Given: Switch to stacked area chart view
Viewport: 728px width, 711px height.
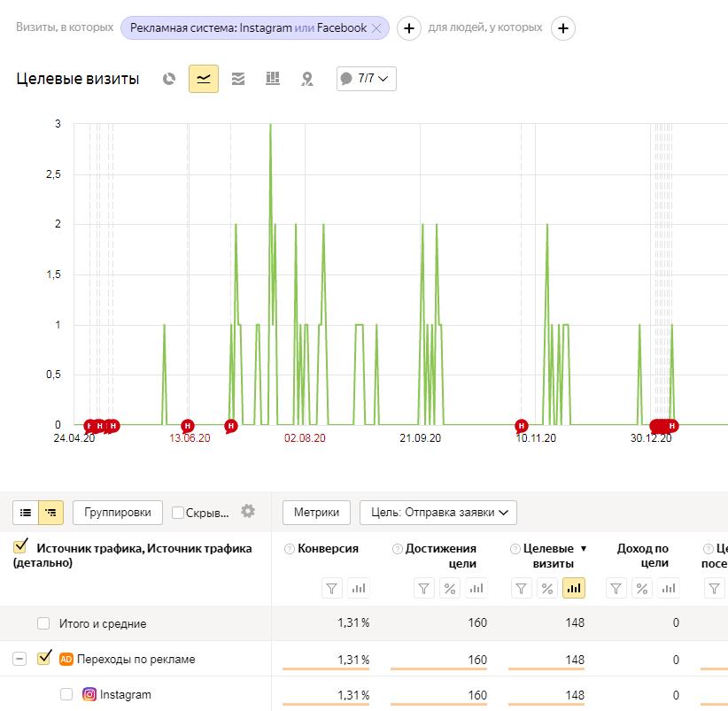Looking at the screenshot, I should 237,79.
